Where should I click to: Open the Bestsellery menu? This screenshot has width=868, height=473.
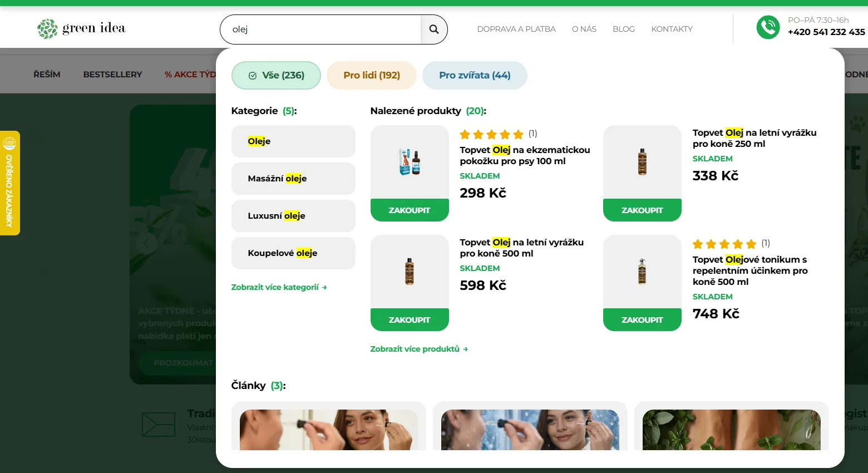112,74
